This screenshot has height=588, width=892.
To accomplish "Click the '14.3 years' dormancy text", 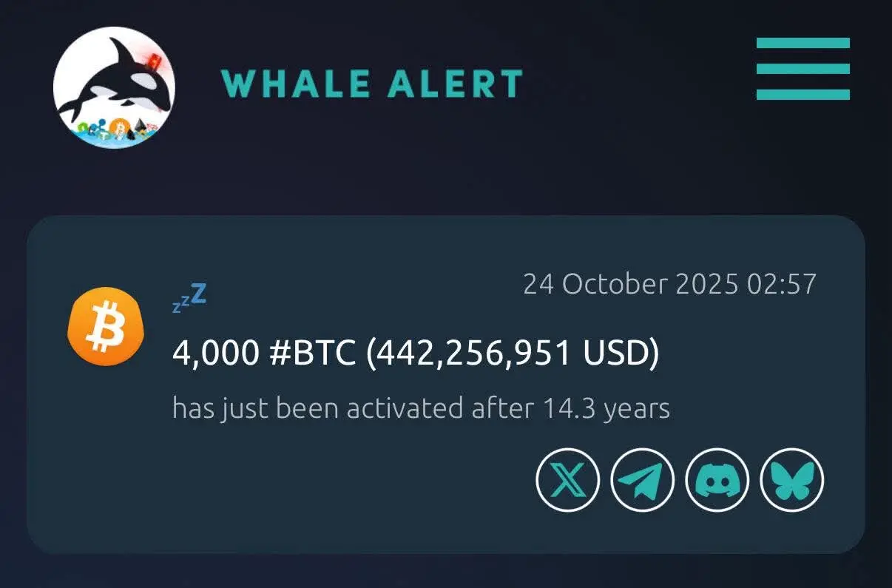I will tap(607, 408).
